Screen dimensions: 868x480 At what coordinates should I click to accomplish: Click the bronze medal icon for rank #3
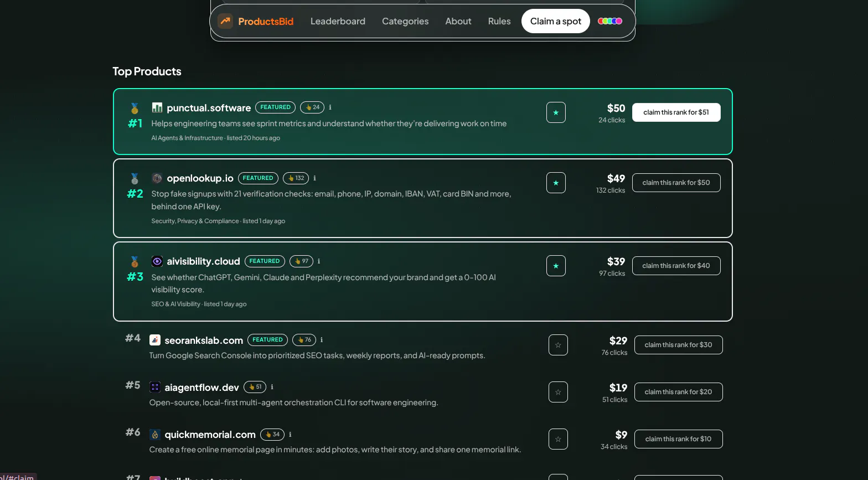(135, 261)
